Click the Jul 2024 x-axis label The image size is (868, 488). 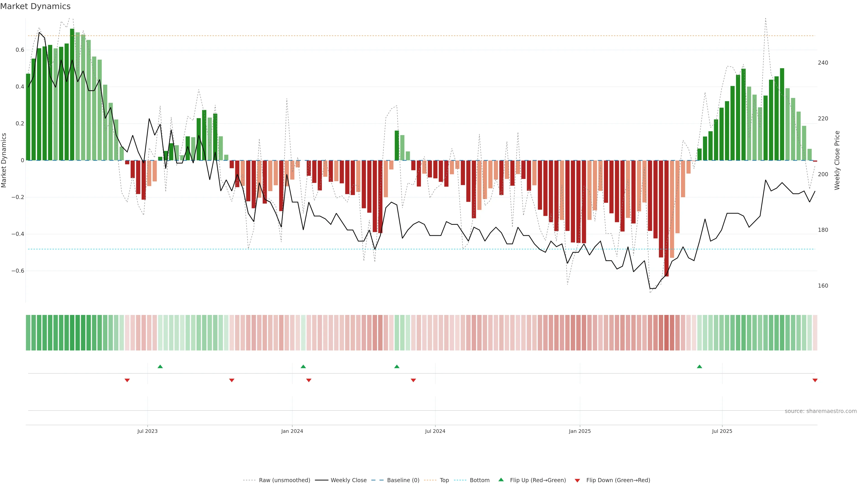(435, 431)
